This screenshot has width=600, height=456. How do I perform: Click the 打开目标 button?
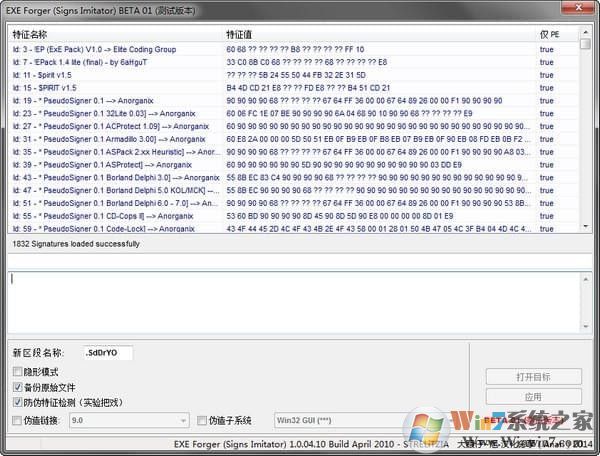[x=533, y=377]
